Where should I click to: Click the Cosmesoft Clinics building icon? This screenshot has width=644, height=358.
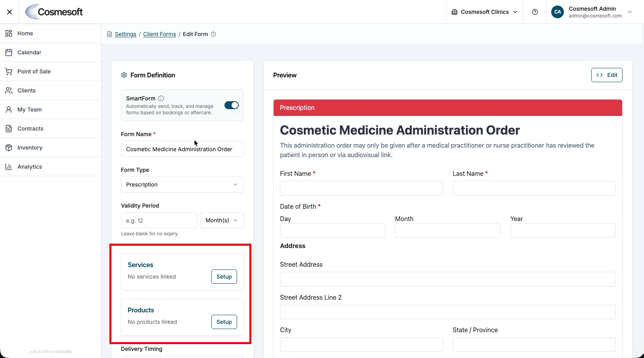click(454, 12)
